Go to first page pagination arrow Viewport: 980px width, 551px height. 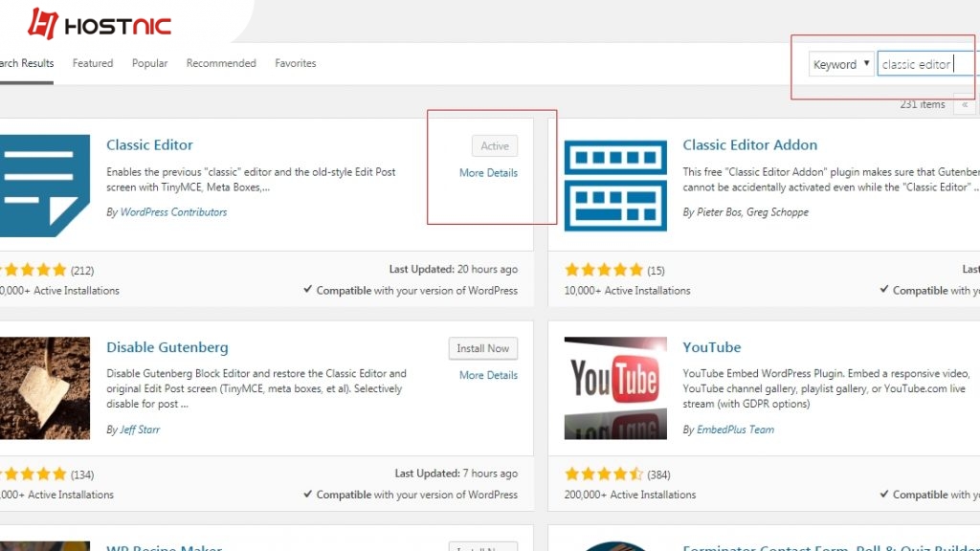tap(965, 104)
